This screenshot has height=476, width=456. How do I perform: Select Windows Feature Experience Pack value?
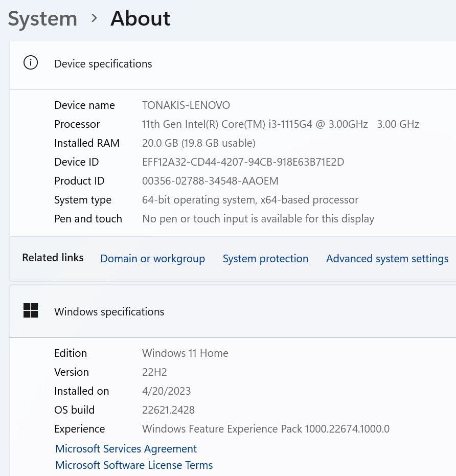pos(266,429)
